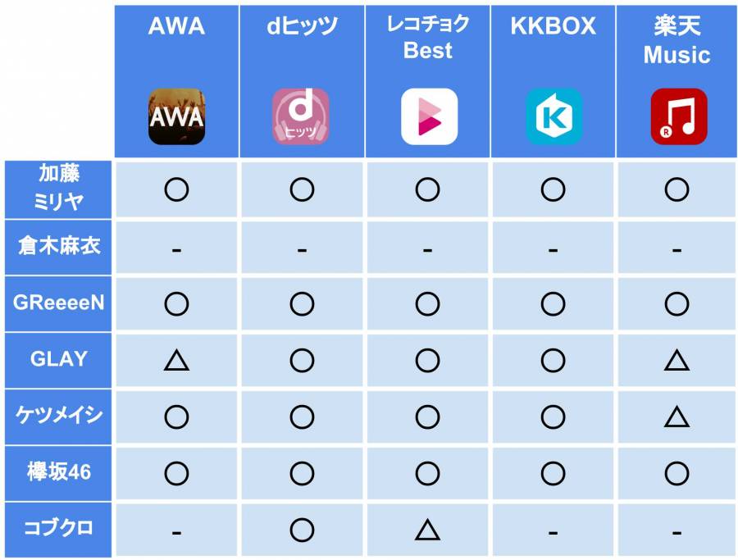Click the triangle for コブクロ under レコチョク Best
The height and width of the screenshot is (560, 738).
tap(427, 530)
